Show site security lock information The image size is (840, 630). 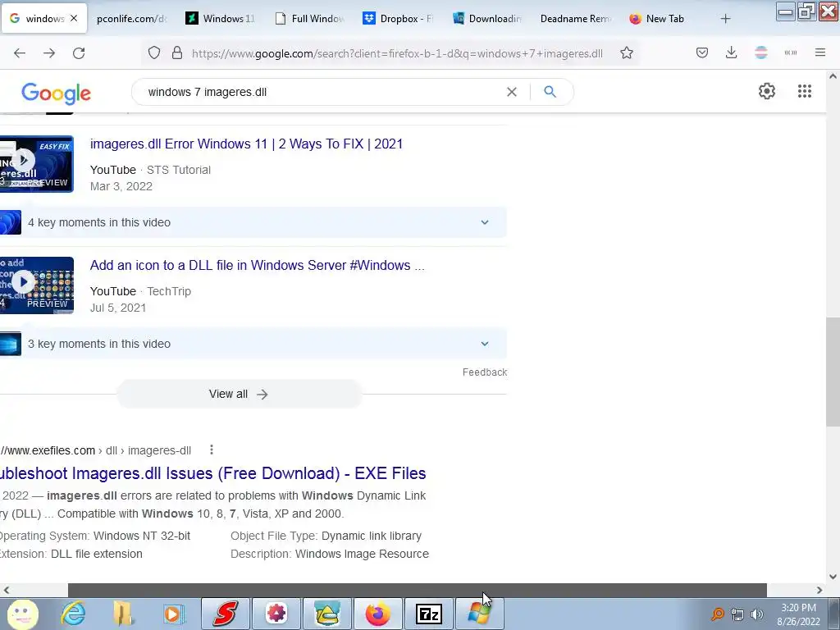[x=177, y=53]
